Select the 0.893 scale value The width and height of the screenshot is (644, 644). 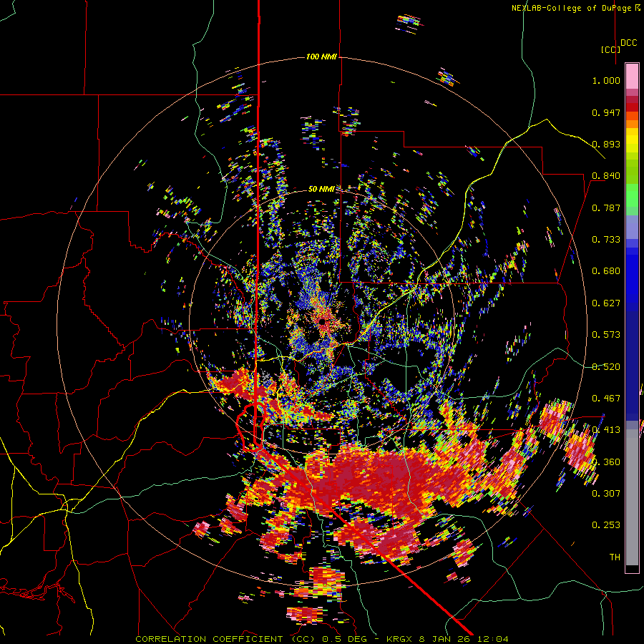(606, 144)
